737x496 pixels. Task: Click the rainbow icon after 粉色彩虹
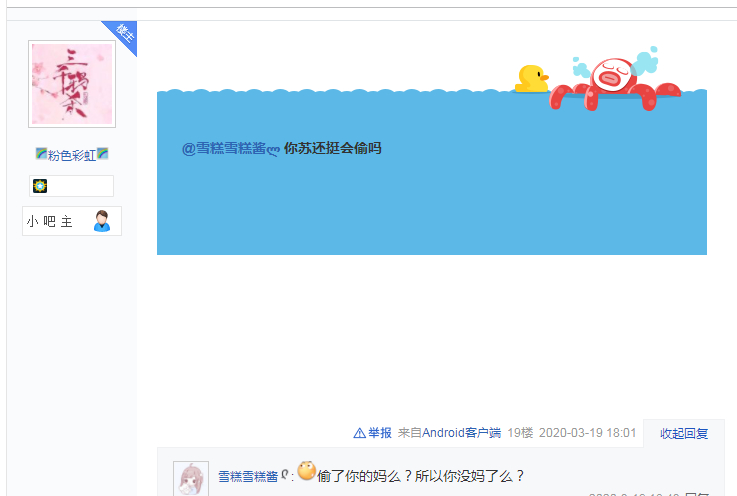click(x=102, y=154)
